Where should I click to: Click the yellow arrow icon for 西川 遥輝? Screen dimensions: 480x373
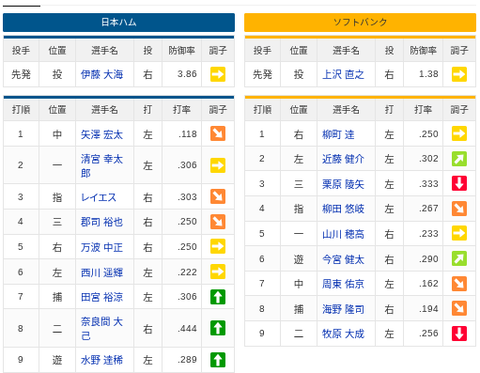[x=218, y=272]
